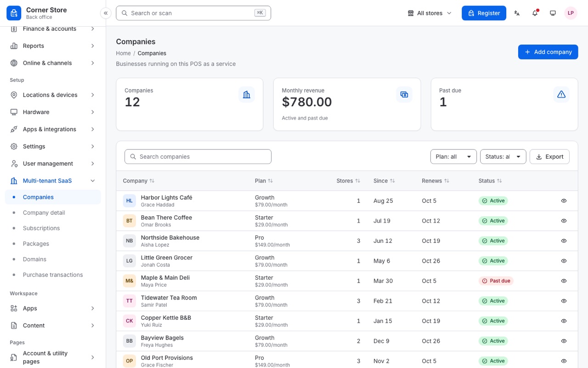Viewport: 588px width, 368px height.
Task: Open the All stores selector
Action: click(x=430, y=13)
